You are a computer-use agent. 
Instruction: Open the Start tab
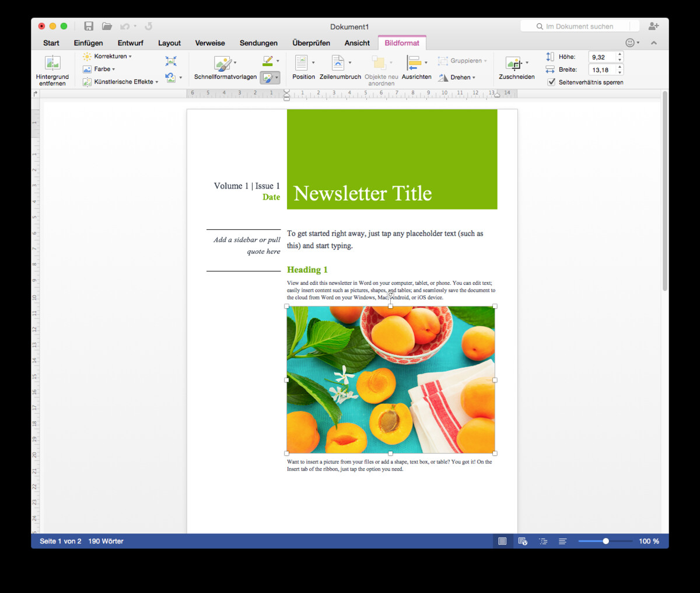click(51, 43)
